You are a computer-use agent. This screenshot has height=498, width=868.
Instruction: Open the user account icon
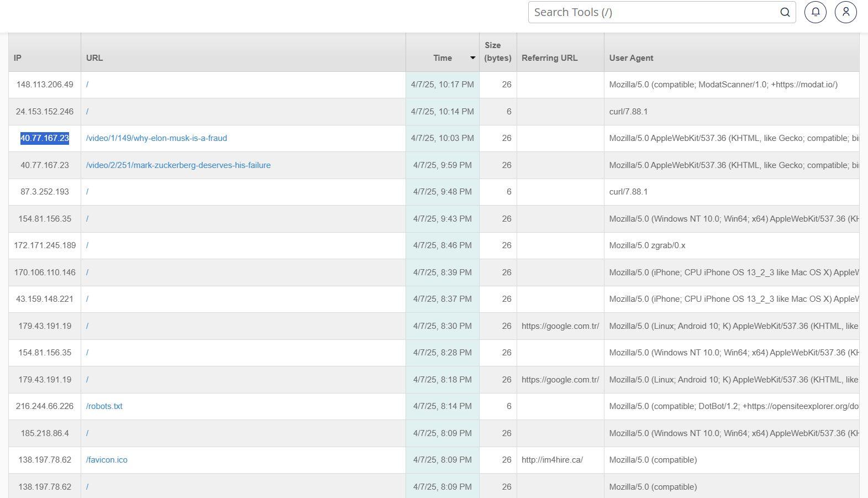tap(845, 12)
